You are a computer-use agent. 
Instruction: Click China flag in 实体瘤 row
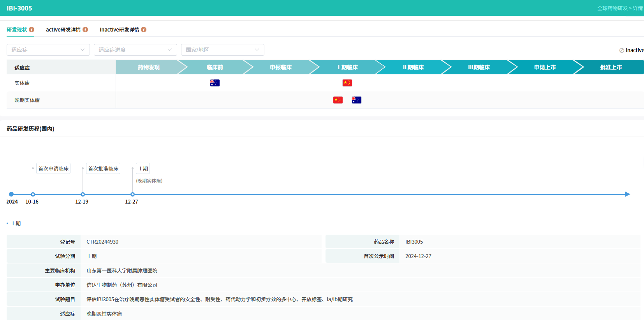[x=347, y=83]
